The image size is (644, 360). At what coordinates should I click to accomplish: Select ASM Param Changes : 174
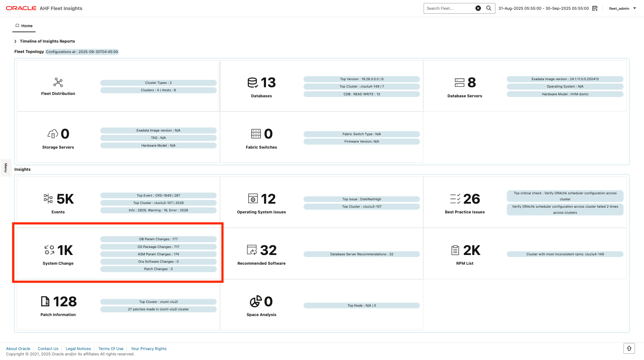[158, 254]
